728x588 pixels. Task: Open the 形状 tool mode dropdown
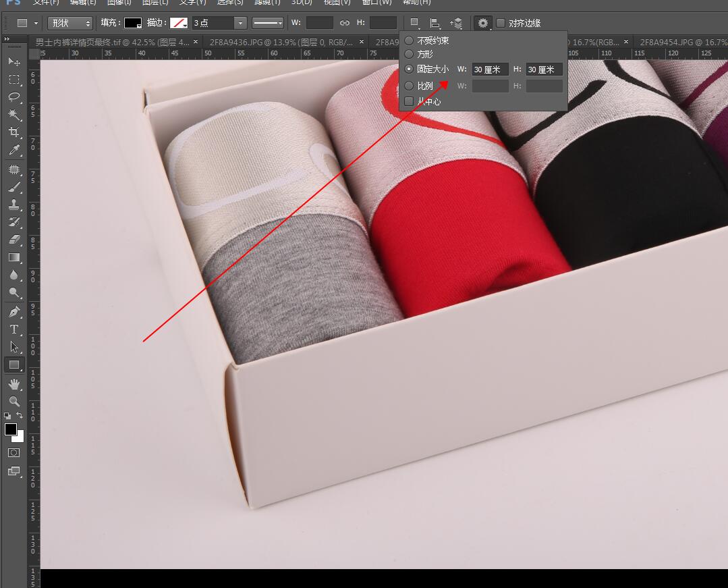tap(69, 23)
